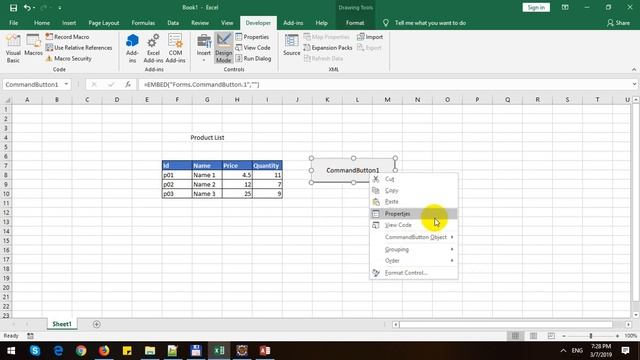The image size is (640, 360).
Task: Switch to the Page Layout tab
Action: pyautogui.click(x=104, y=23)
